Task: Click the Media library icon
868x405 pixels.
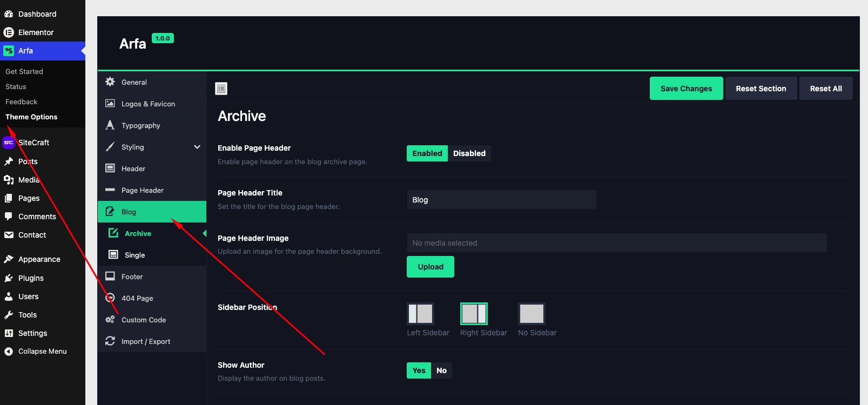Action: [9, 180]
